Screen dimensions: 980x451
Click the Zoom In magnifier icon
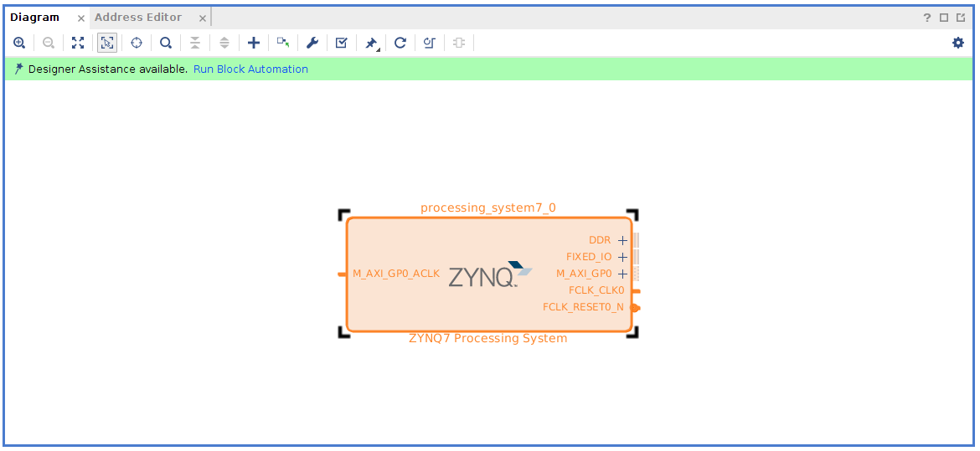pyautogui.click(x=19, y=44)
